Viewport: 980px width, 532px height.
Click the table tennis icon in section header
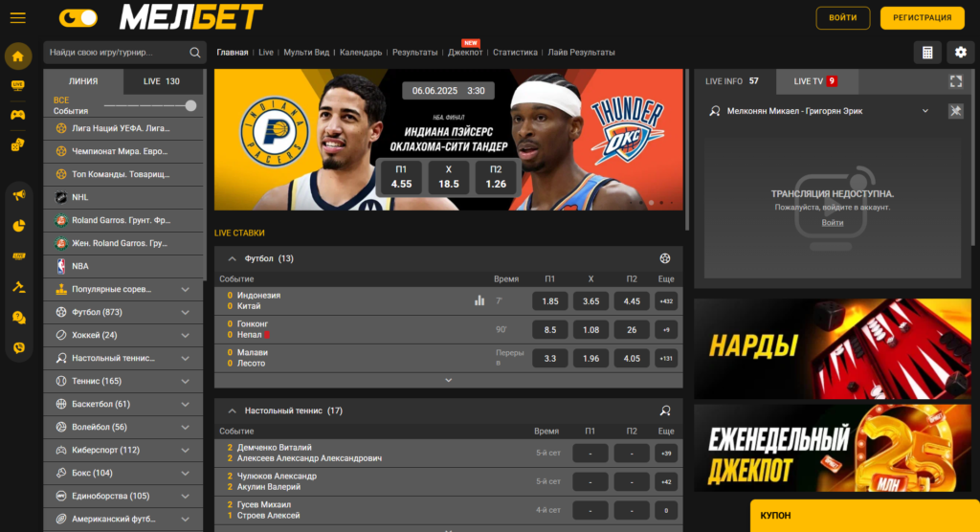[x=665, y=410]
